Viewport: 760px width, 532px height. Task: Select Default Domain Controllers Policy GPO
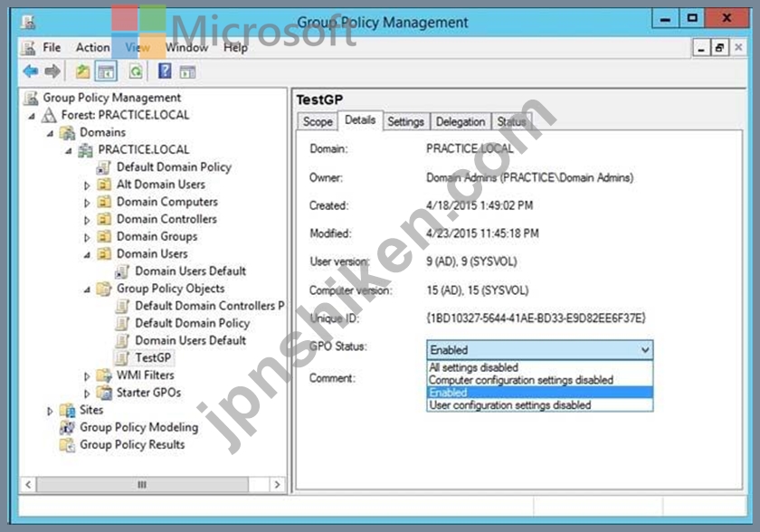pos(209,306)
